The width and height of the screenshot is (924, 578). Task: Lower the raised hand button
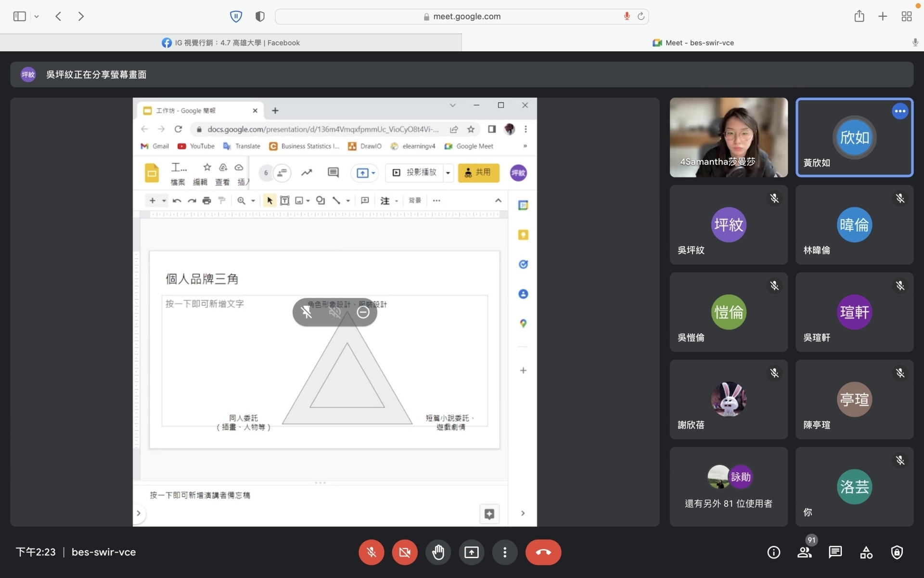click(438, 552)
